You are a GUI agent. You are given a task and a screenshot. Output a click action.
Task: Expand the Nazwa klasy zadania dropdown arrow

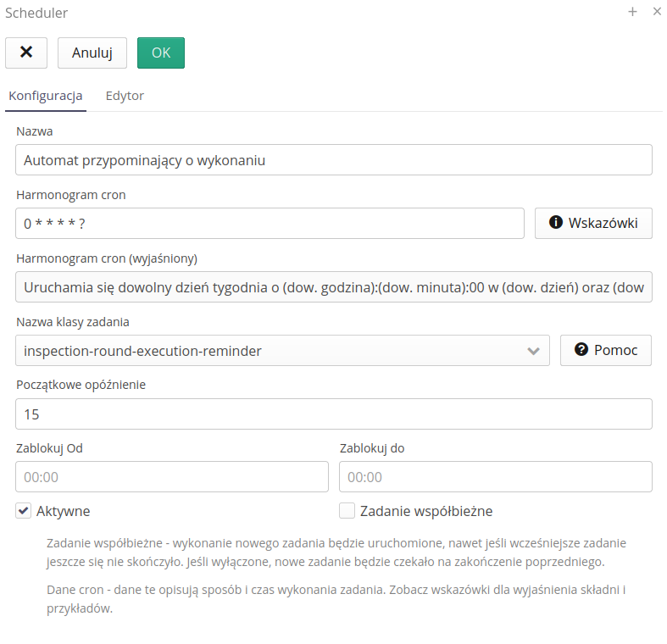click(533, 351)
